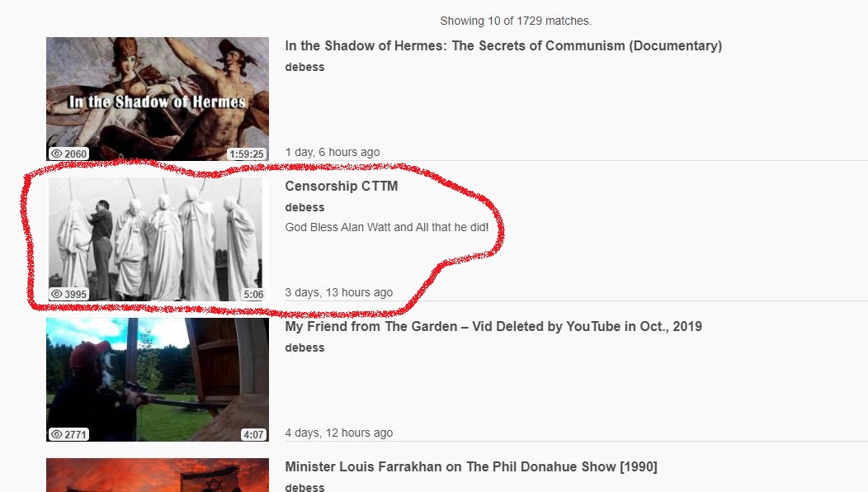Visit debess channel under Louis Farrakhan video
868x492 pixels.
[304, 487]
